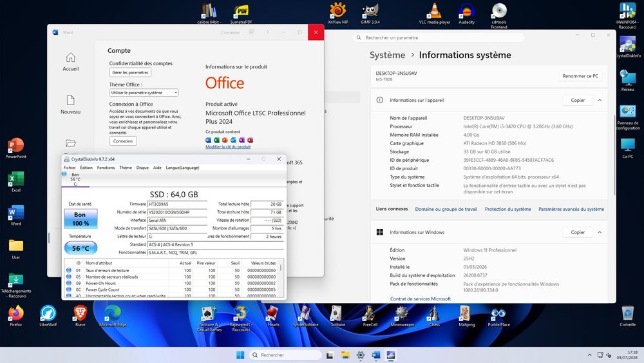Click the Bon 100 % health status button
Image resolution: width=644 pixels, height=363 pixels.
pyautogui.click(x=80, y=219)
